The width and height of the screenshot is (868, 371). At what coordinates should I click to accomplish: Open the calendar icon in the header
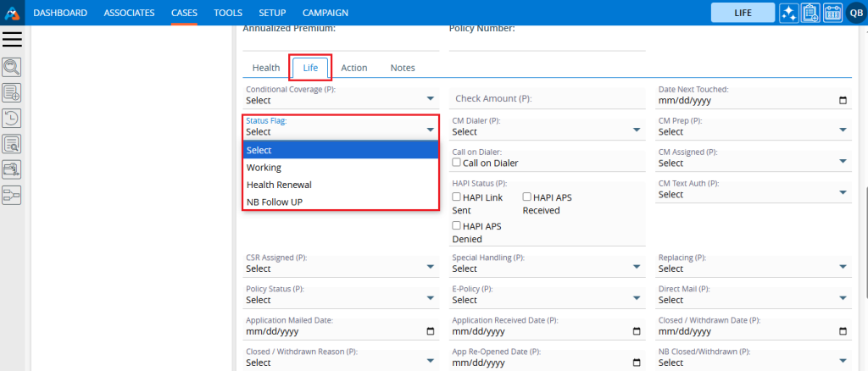832,13
